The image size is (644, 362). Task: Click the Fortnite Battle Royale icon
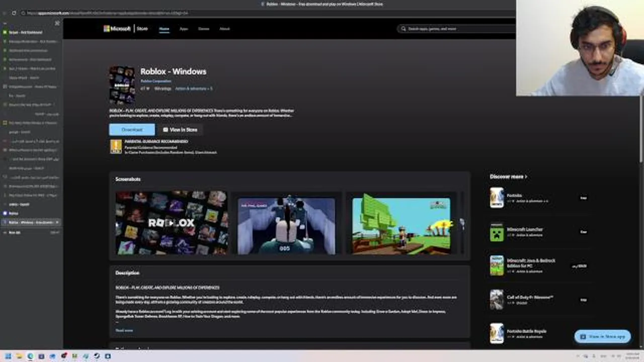(x=497, y=333)
